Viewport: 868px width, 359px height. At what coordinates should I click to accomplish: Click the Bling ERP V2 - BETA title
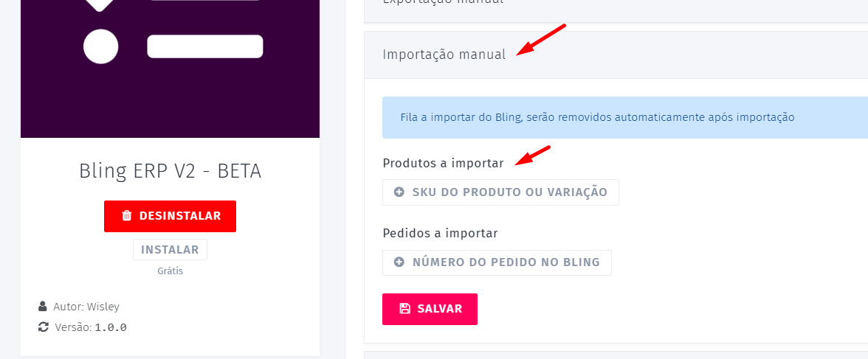point(170,171)
